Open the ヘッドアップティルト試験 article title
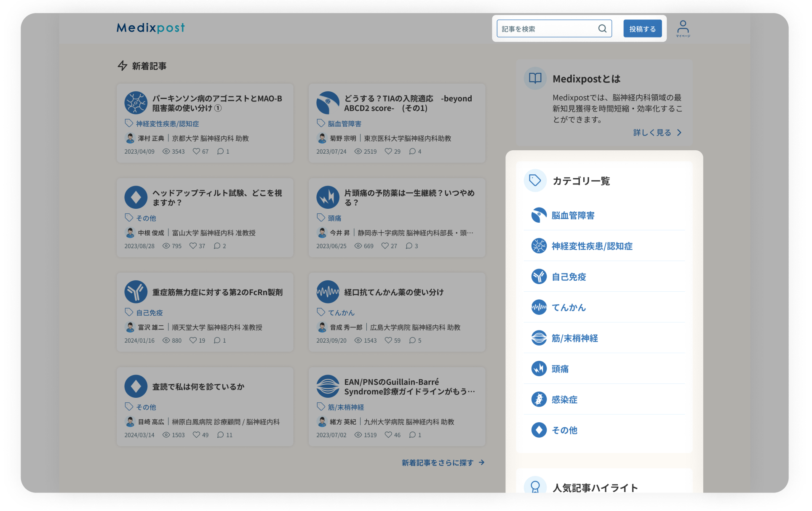This screenshot has height=511, width=812. pos(217,197)
